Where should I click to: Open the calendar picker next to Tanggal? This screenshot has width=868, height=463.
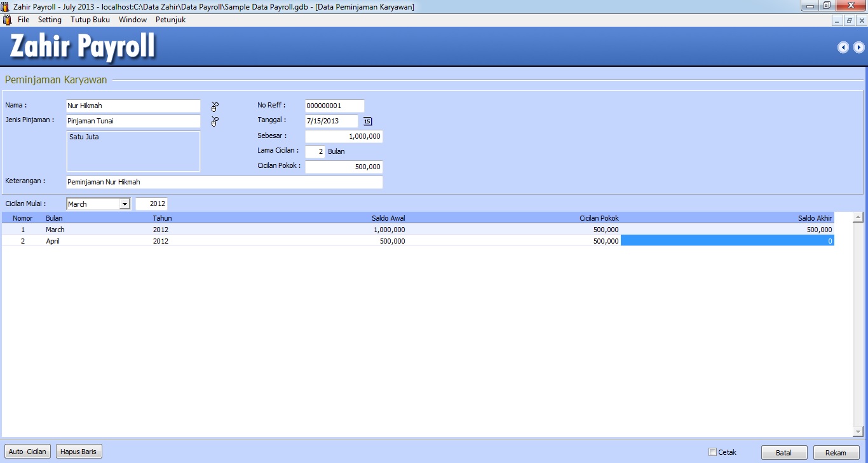pos(367,121)
